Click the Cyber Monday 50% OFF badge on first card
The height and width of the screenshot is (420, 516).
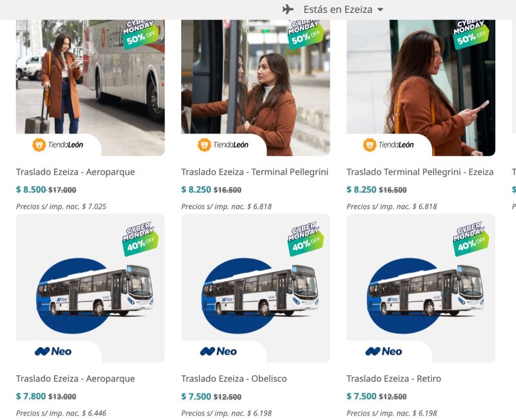pyautogui.click(x=141, y=31)
